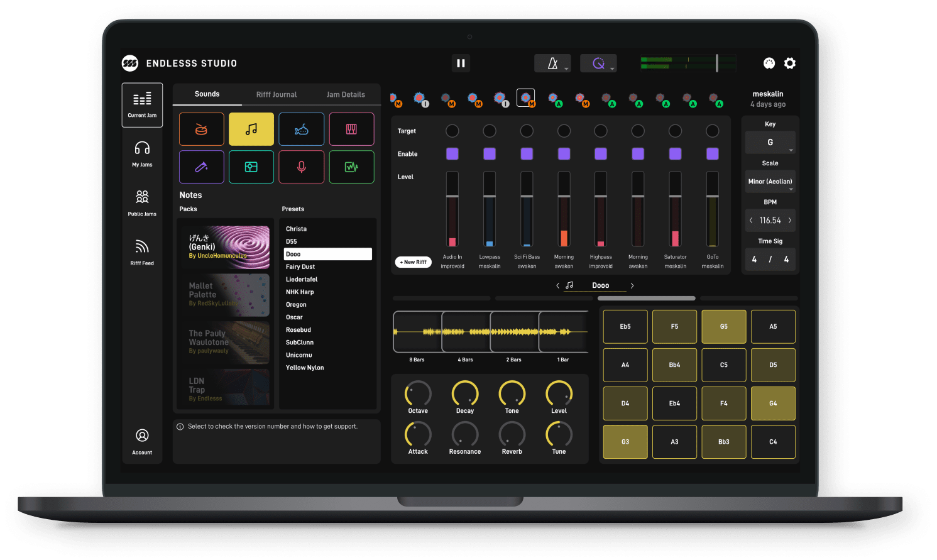Expand the Minor (Aeolian) scale dropdown

tap(770, 182)
